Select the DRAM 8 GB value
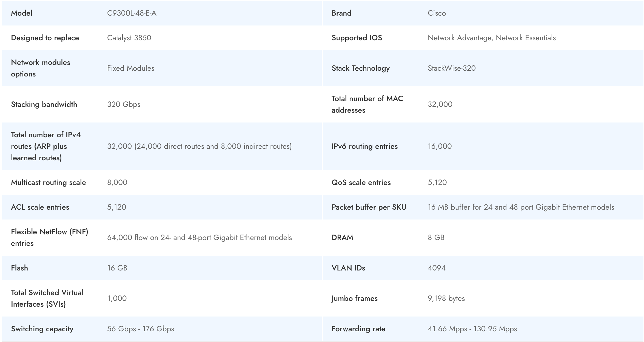This screenshot has width=644, height=342. pos(436,238)
